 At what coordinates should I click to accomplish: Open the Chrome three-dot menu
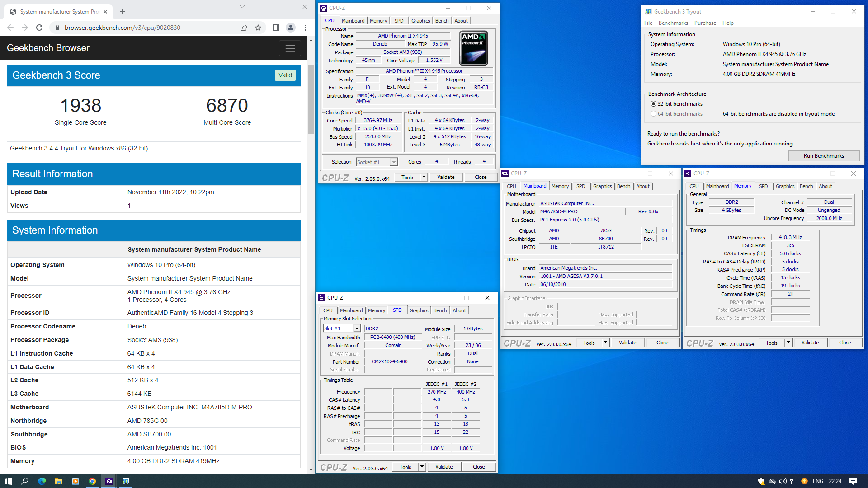pos(305,28)
